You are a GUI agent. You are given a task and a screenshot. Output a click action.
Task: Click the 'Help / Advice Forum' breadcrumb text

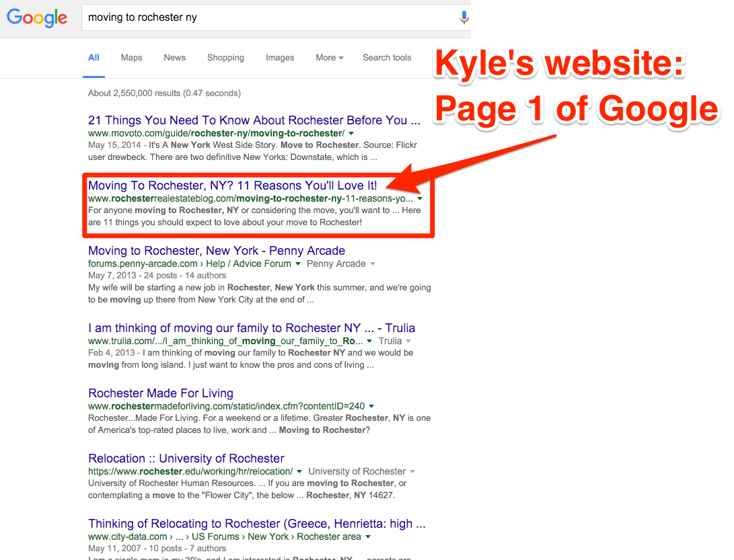[x=248, y=264]
